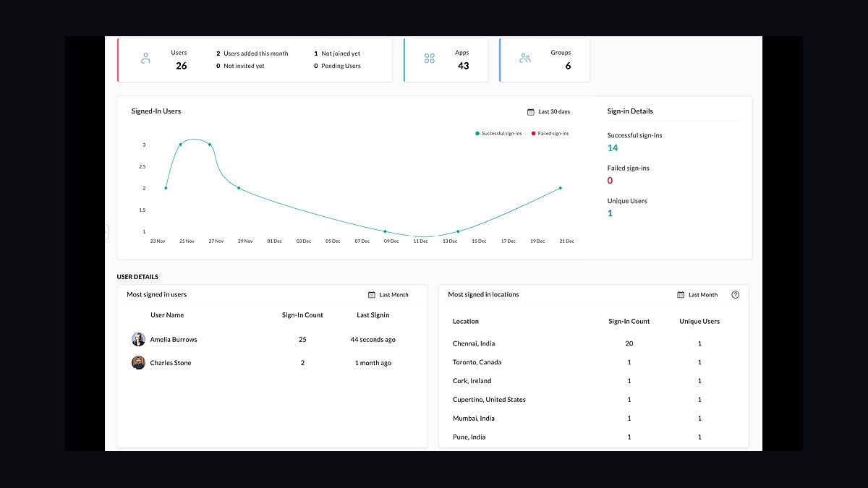Image resolution: width=868 pixels, height=488 pixels.
Task: Click the 1 month ago cell
Action: coord(373,363)
